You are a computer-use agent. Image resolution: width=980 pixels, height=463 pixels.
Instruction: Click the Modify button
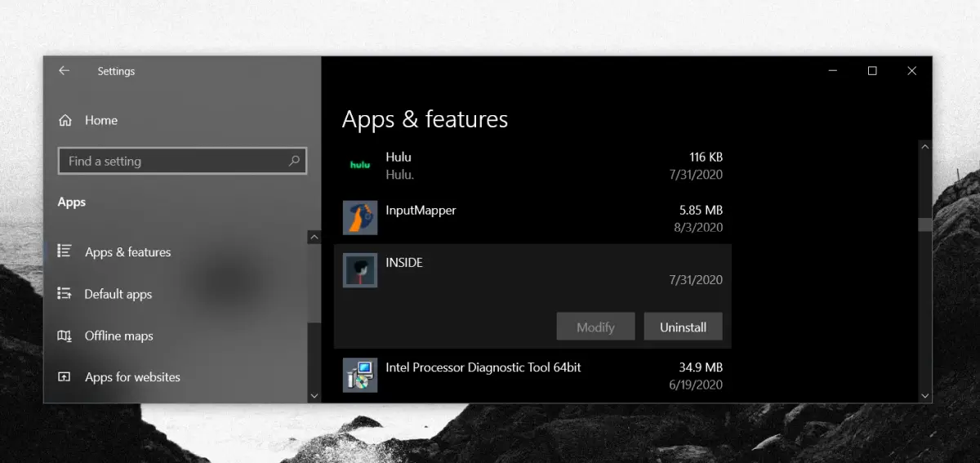595,327
